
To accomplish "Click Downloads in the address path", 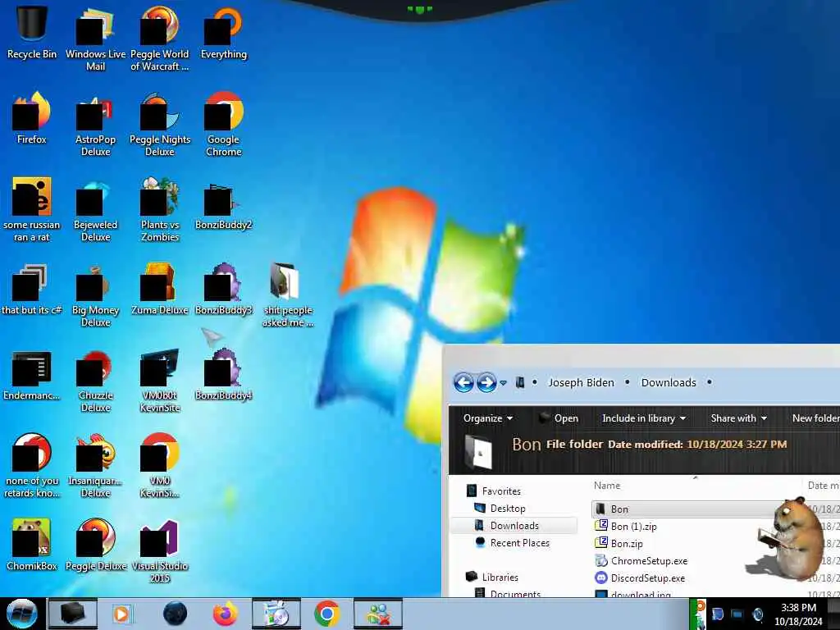I will (x=669, y=382).
